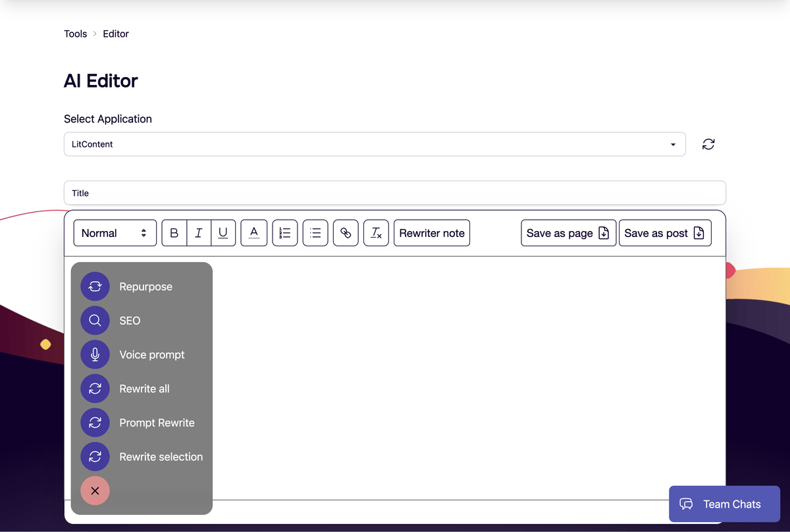This screenshot has width=790, height=532.
Task: Close the AI tools menu
Action: (x=95, y=491)
